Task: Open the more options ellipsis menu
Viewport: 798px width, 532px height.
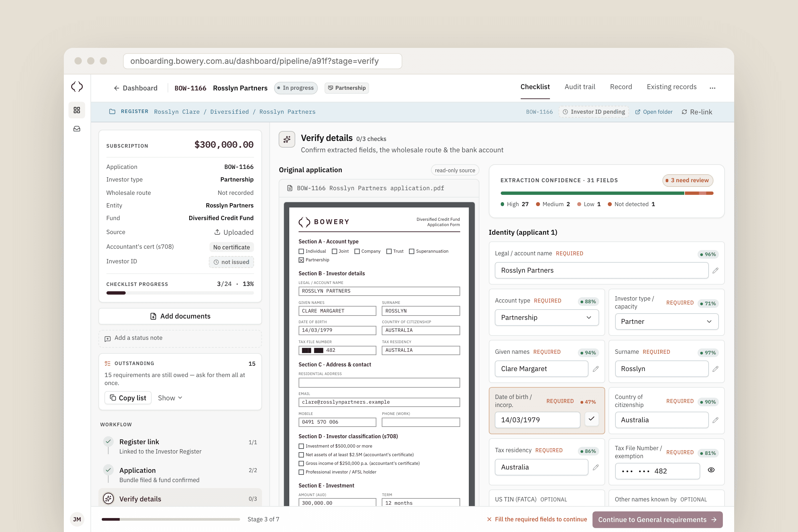Action: (x=712, y=88)
